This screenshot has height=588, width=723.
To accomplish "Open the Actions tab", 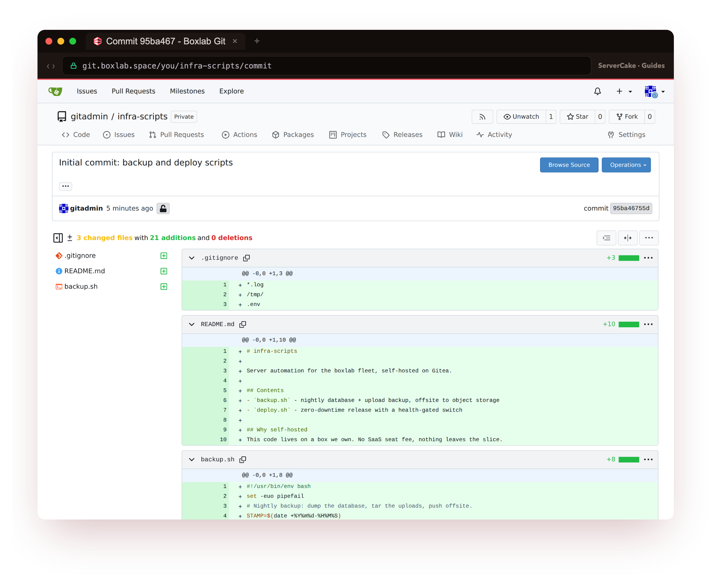I will point(239,135).
